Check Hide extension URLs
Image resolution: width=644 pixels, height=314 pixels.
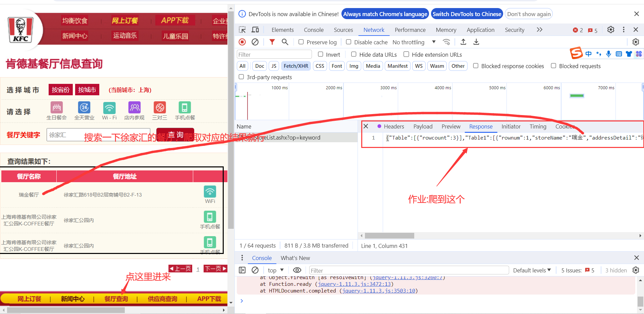(407, 54)
